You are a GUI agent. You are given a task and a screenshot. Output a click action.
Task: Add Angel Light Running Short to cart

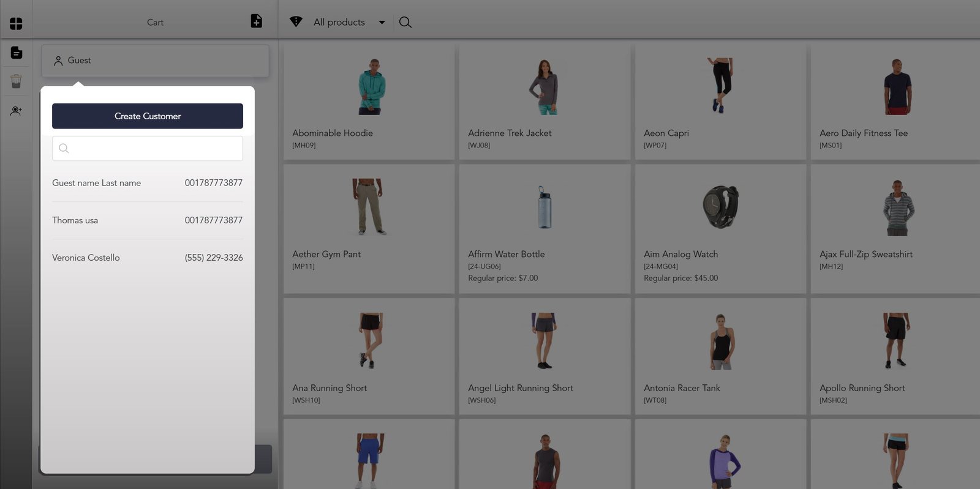(545, 356)
